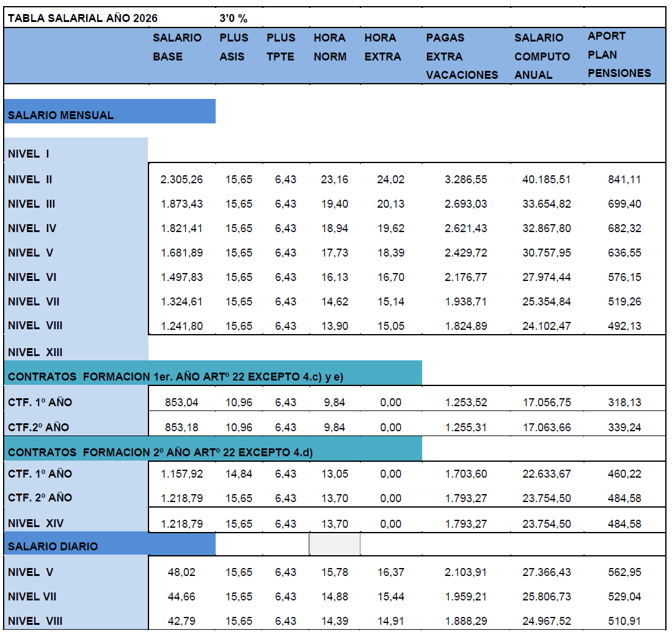Click the HORA EXTRA column header
672x634 pixels.
(382, 47)
